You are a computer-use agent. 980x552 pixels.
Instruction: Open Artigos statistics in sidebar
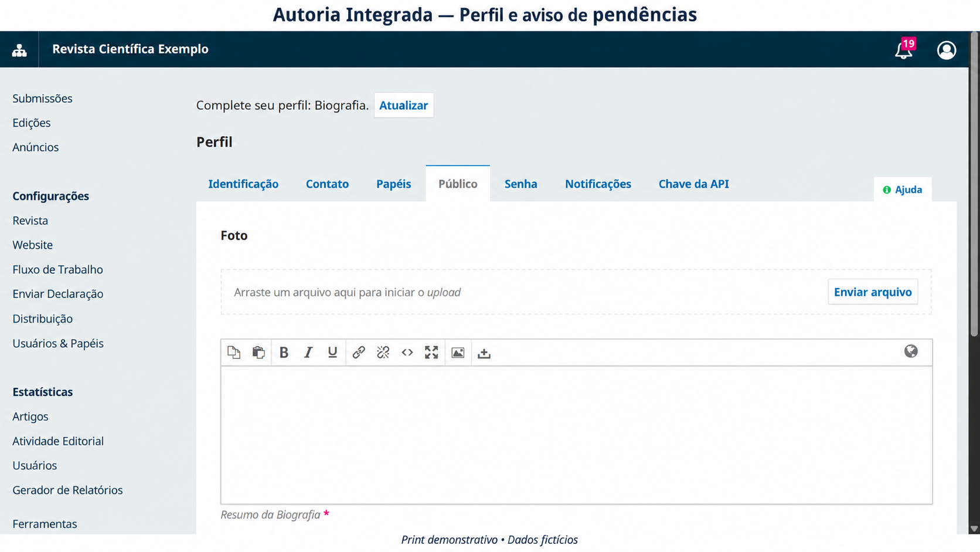(x=30, y=416)
